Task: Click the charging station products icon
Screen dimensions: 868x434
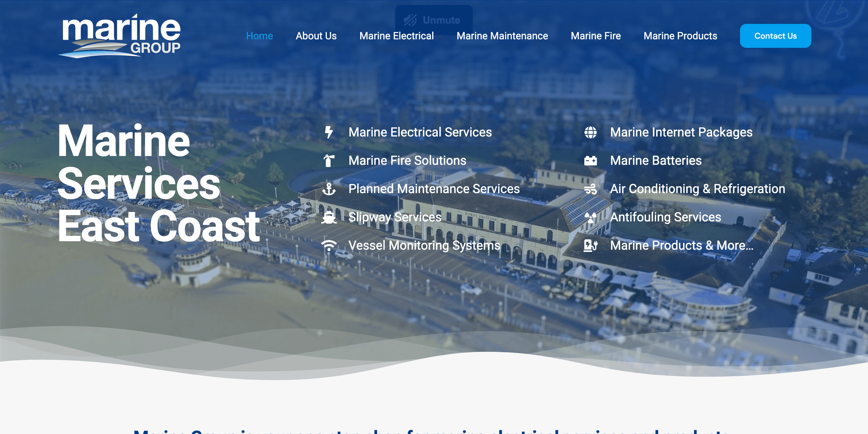Action: point(590,246)
